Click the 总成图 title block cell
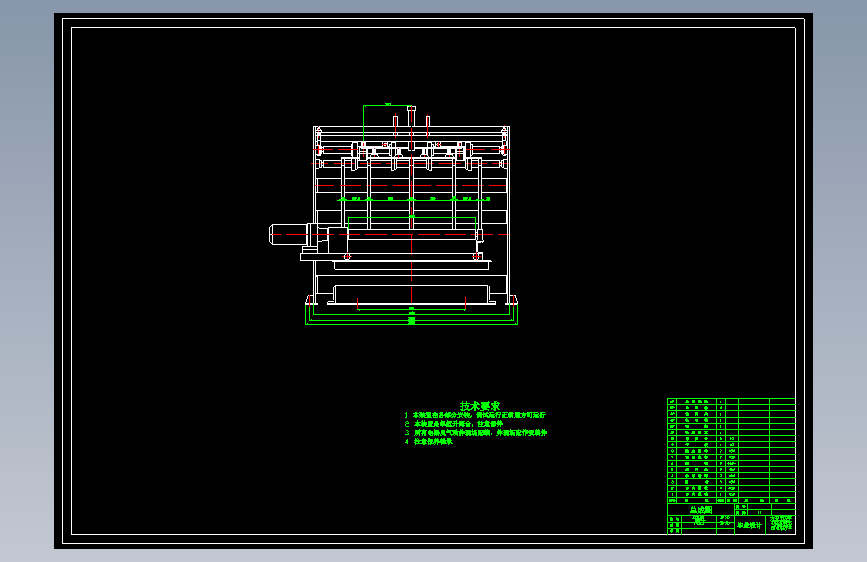Image resolution: width=867 pixels, height=562 pixels. coord(701,509)
